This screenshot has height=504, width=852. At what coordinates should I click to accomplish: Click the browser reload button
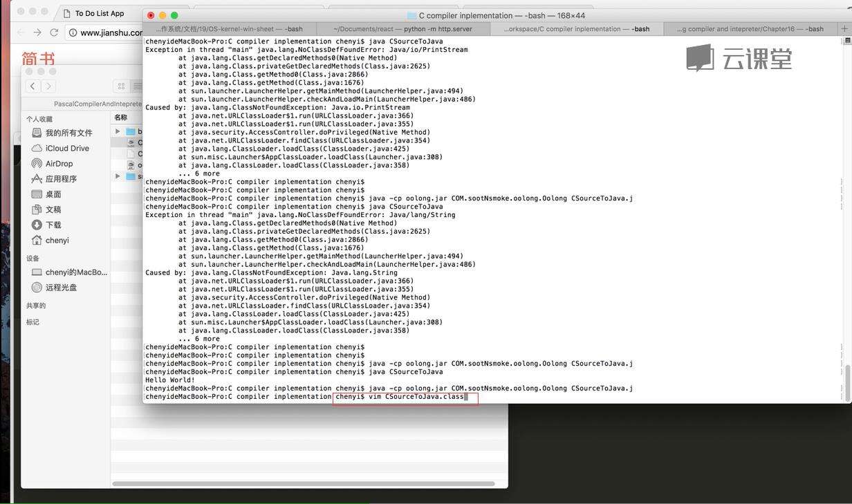tap(54, 32)
